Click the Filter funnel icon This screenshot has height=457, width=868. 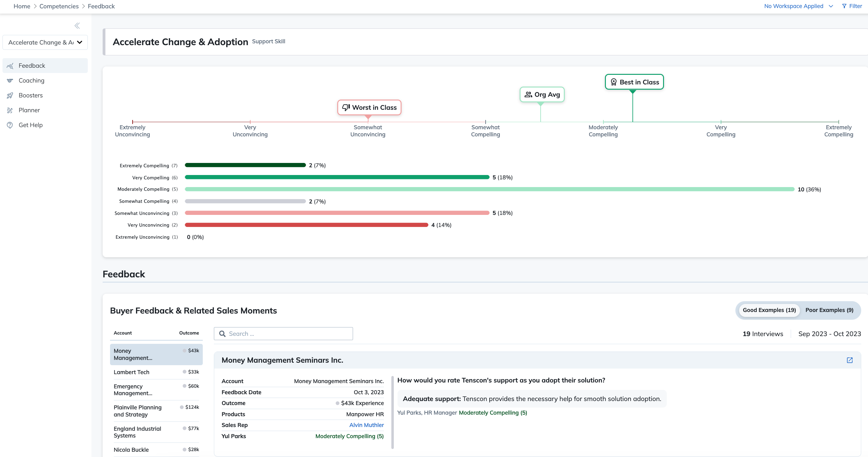tap(844, 6)
